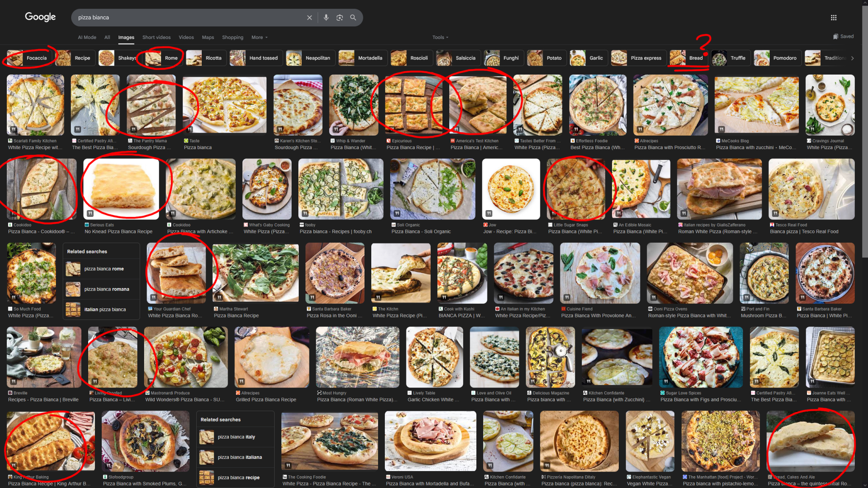Open Maps tab
This screenshot has width=868, height=488.
pyautogui.click(x=208, y=37)
